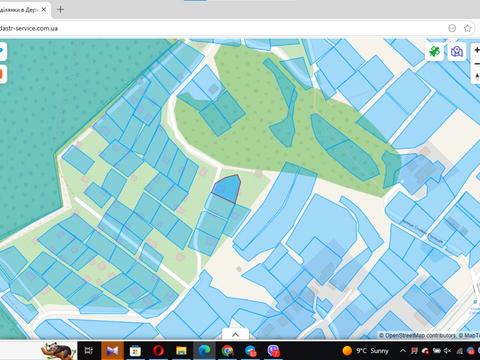Image resolution: width=480 pixels, height=360 pixels.
Task: Click the red flag tray icon
Action: (414, 351)
